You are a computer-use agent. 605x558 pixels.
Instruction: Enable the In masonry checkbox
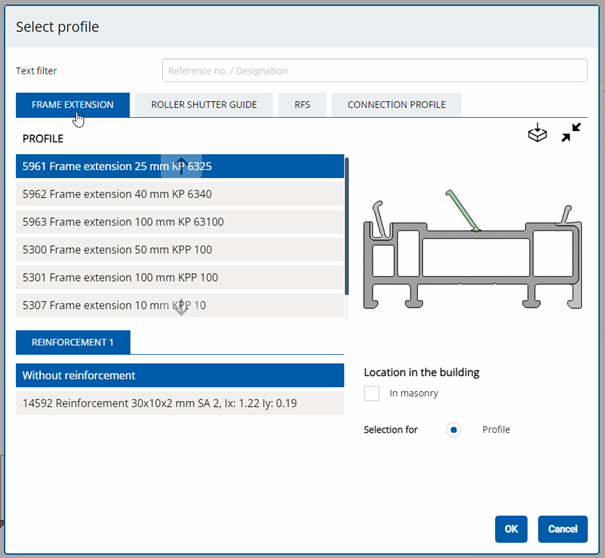pos(372,394)
